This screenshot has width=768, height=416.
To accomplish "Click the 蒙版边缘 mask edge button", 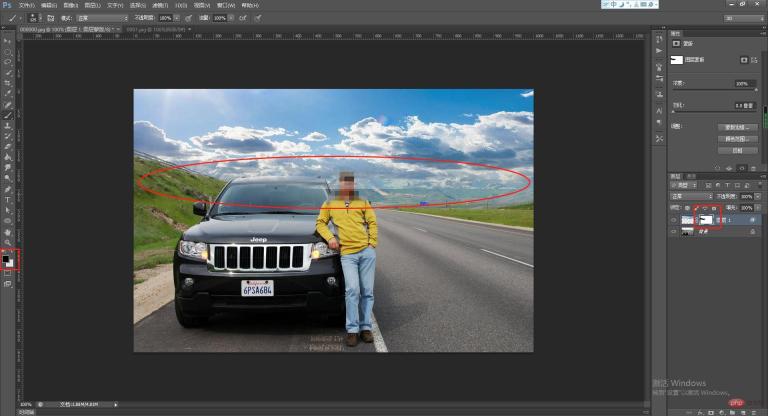I will click(735, 128).
